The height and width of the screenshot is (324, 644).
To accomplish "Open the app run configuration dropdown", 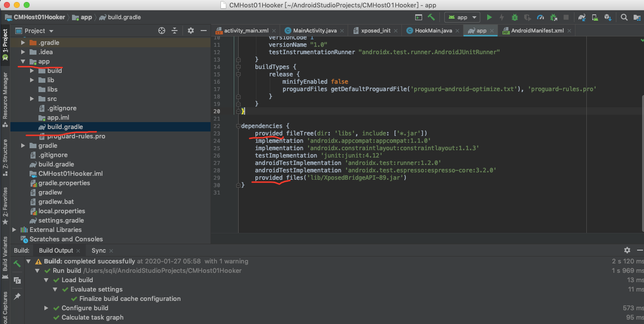I will tap(462, 17).
